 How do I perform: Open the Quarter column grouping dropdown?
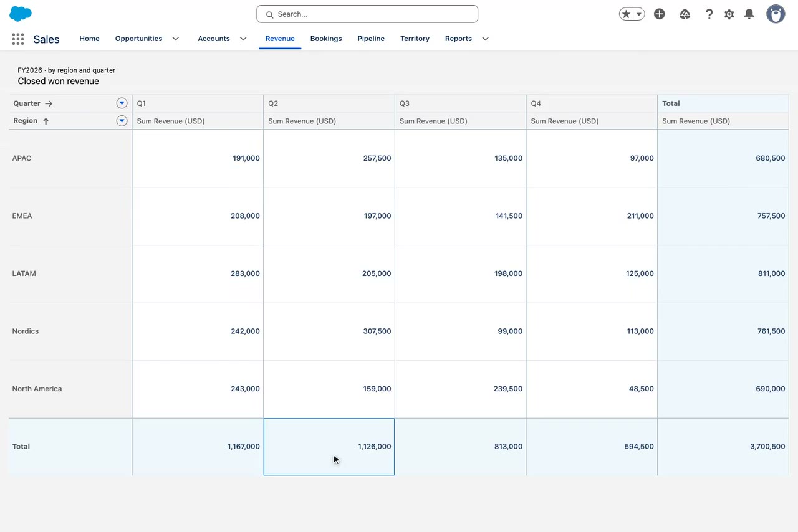point(122,103)
